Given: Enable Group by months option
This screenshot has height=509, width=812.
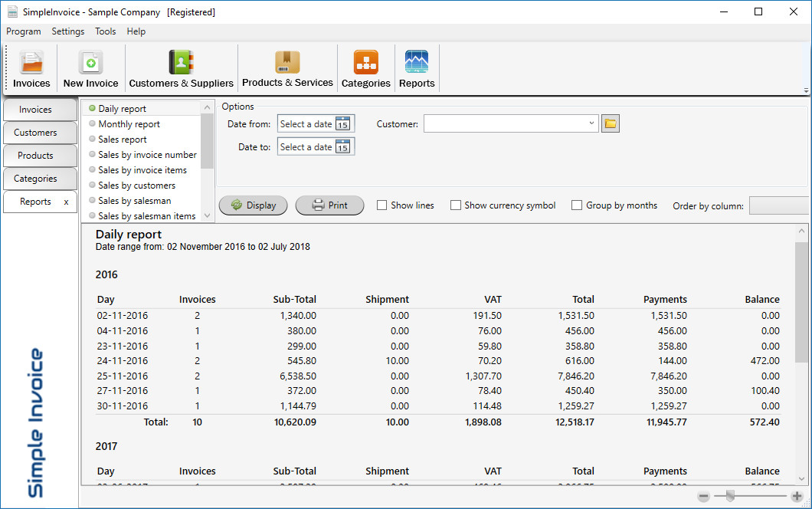Looking at the screenshot, I should [576, 205].
